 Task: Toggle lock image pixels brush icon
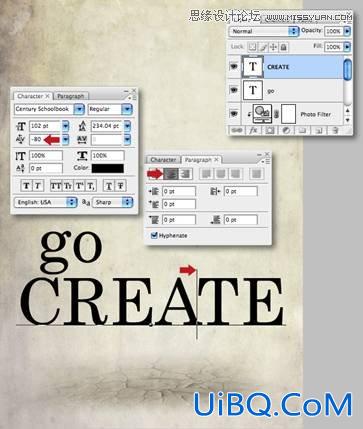263,47
